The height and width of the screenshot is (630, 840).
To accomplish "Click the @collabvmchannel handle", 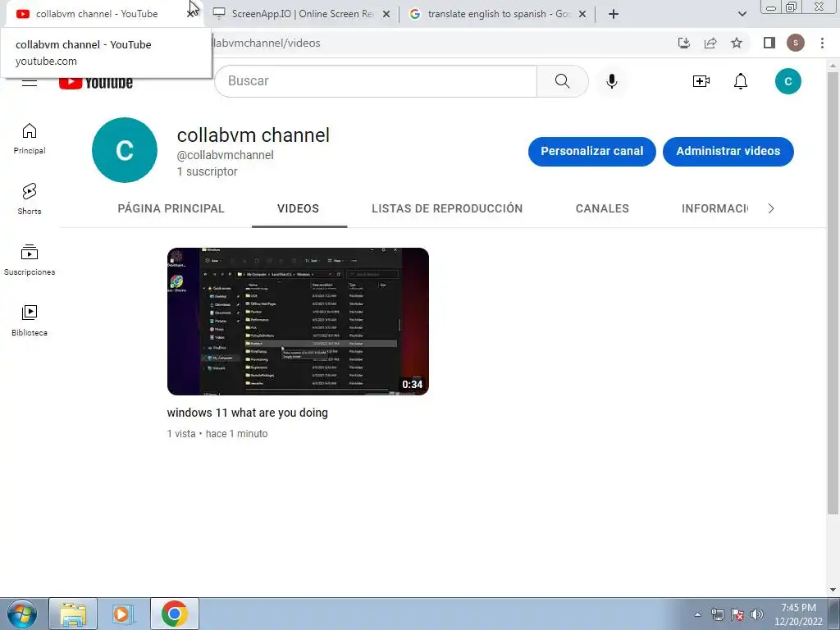I will coord(225,155).
